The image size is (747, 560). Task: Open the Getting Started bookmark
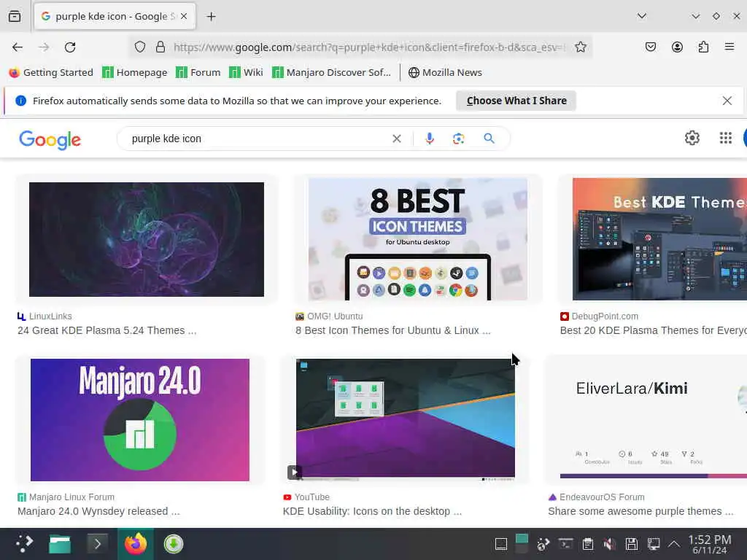tap(51, 72)
